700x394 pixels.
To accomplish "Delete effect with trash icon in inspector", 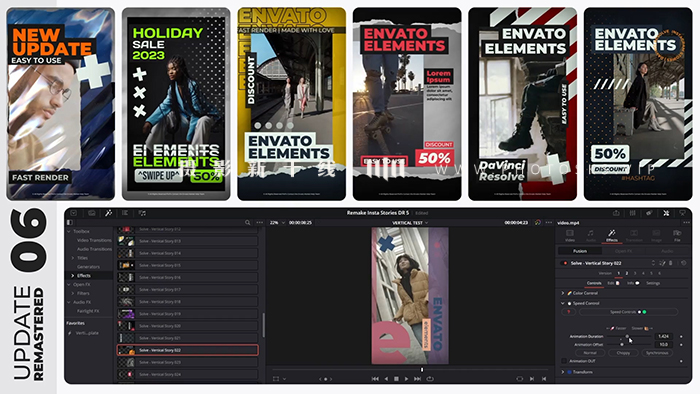I will (x=670, y=263).
